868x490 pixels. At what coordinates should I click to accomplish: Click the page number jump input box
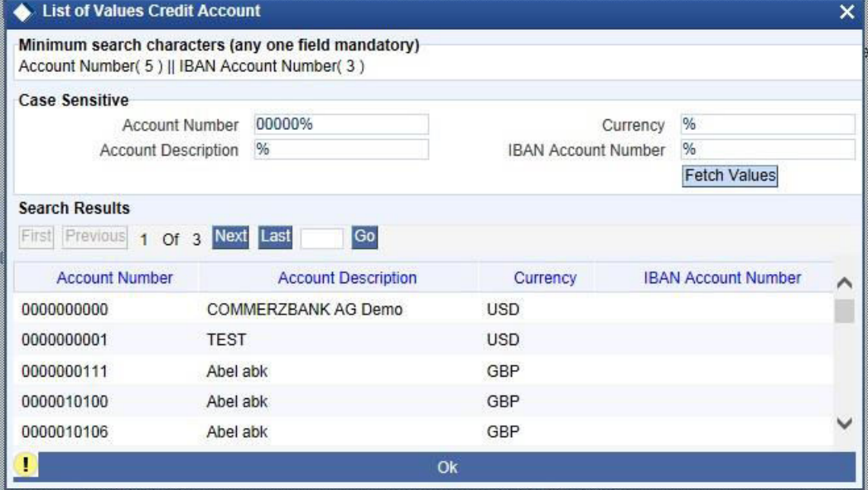click(321, 239)
